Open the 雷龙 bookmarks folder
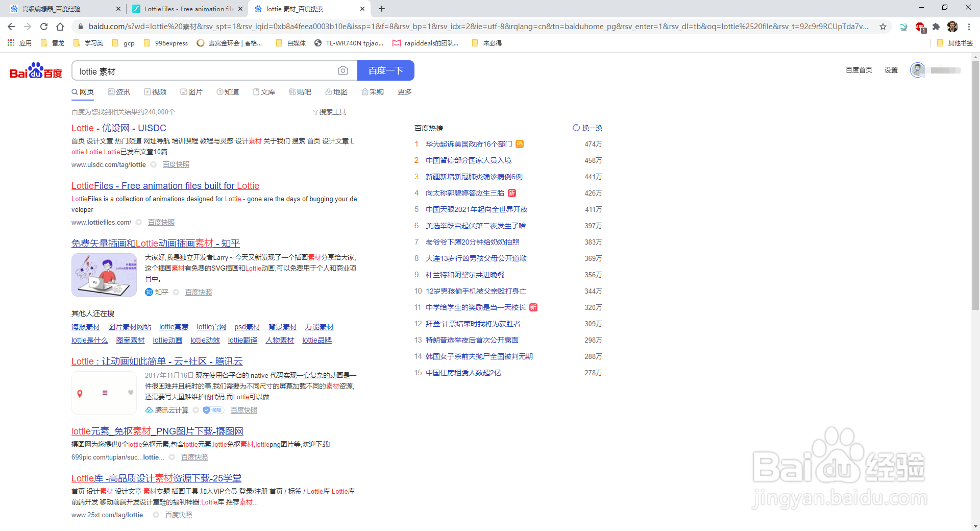This screenshot has height=531, width=980. tap(53, 43)
